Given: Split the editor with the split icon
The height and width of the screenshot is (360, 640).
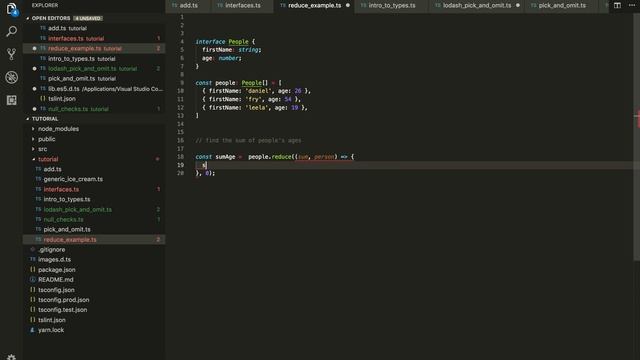Looking at the screenshot, I should (617, 5).
